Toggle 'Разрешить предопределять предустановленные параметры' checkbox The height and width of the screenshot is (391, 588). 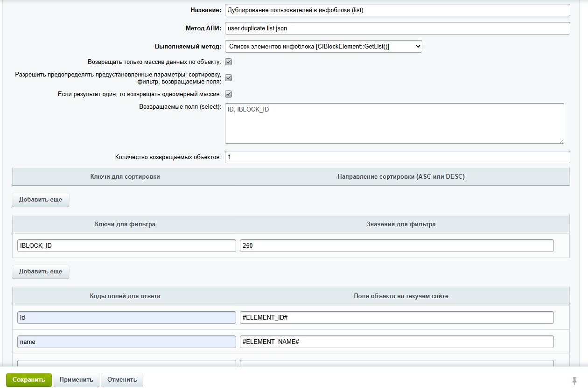(x=229, y=78)
